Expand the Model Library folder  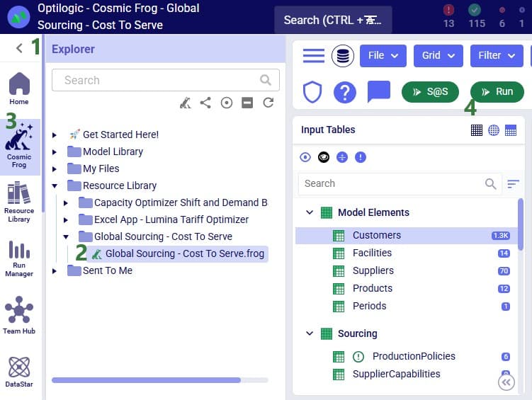pos(55,152)
